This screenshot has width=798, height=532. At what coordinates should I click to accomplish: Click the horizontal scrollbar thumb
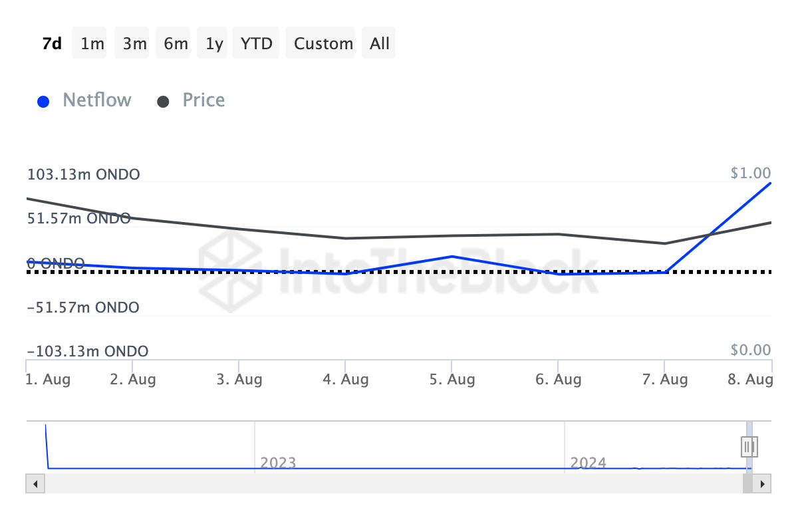tap(747, 483)
